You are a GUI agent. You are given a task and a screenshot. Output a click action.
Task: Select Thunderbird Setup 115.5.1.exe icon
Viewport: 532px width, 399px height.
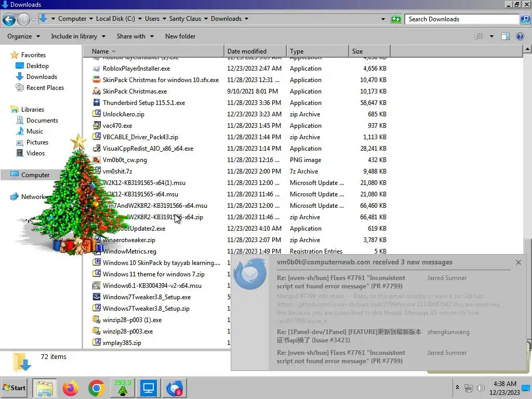(x=97, y=103)
